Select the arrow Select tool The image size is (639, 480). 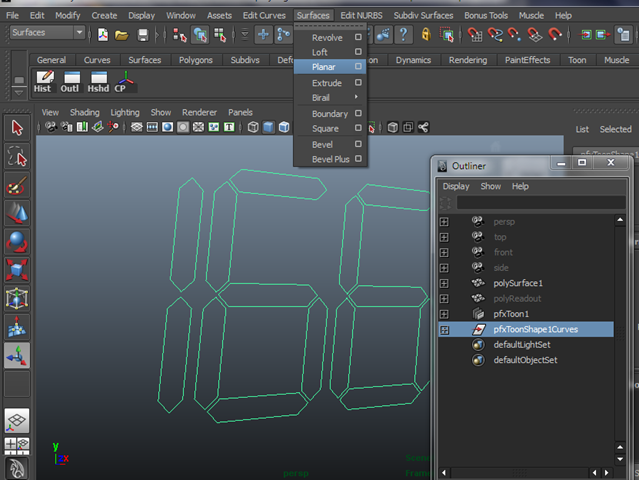click(x=17, y=128)
